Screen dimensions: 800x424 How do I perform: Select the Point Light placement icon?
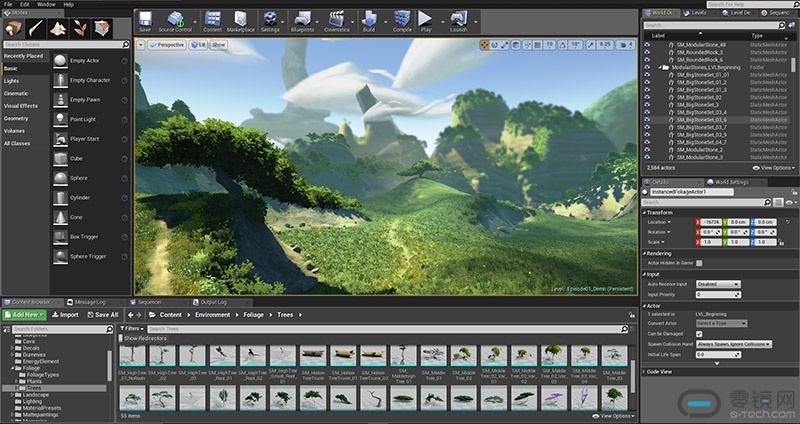click(x=61, y=119)
